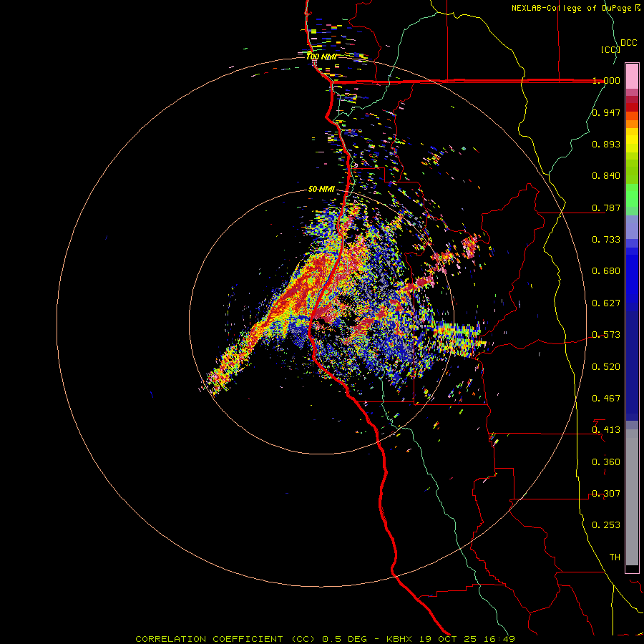The image size is (644, 644).
Task: Pick the orange segment of the color bar
Action: tap(632, 124)
